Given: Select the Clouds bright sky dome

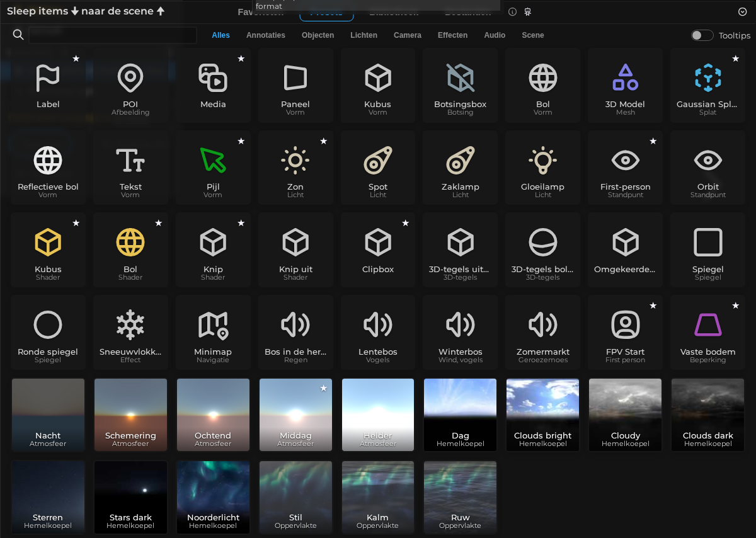Looking at the screenshot, I should (x=543, y=415).
